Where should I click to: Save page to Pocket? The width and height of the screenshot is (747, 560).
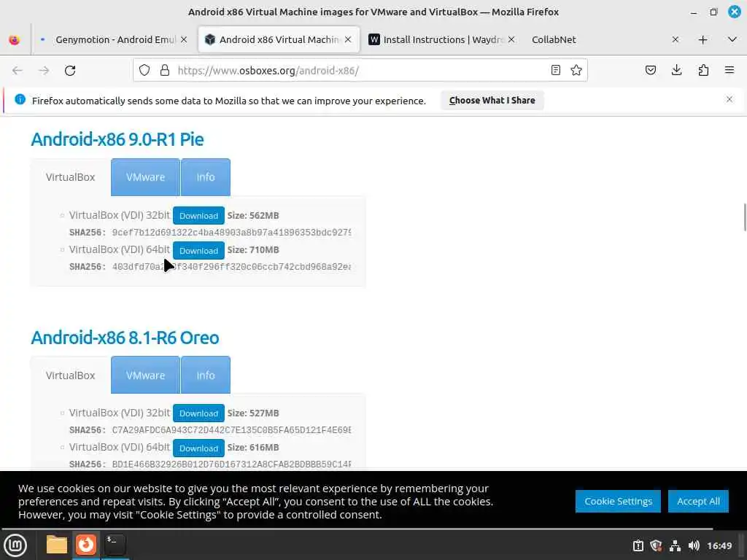point(651,71)
